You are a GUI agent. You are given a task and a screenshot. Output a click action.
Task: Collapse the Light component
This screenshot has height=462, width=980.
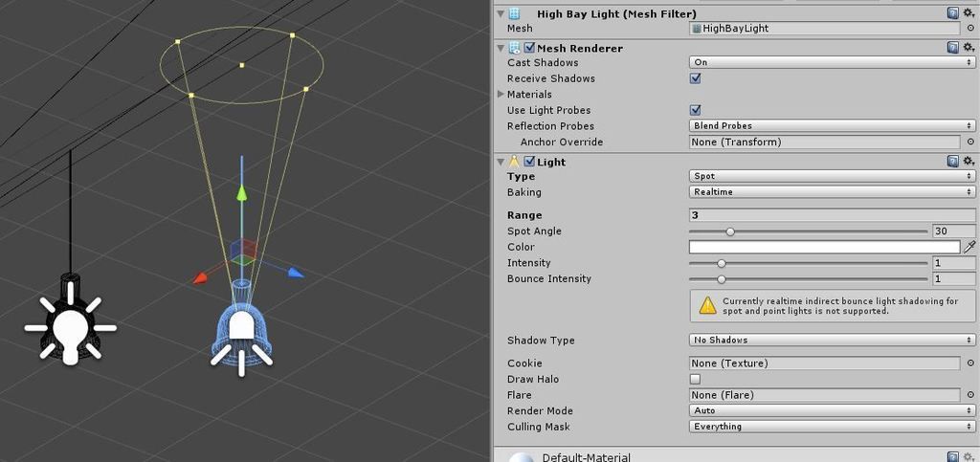(501, 162)
